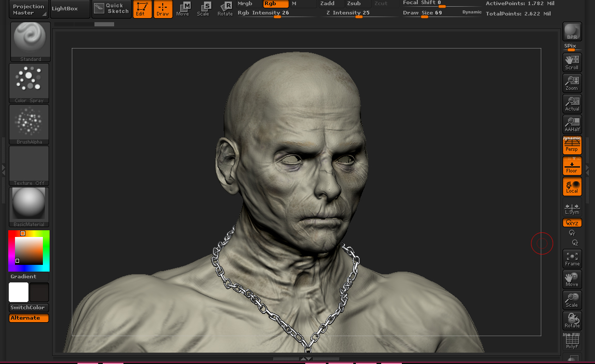This screenshot has width=595, height=364.
Task: Click Scale view icon in right shelf
Action: coord(572,300)
